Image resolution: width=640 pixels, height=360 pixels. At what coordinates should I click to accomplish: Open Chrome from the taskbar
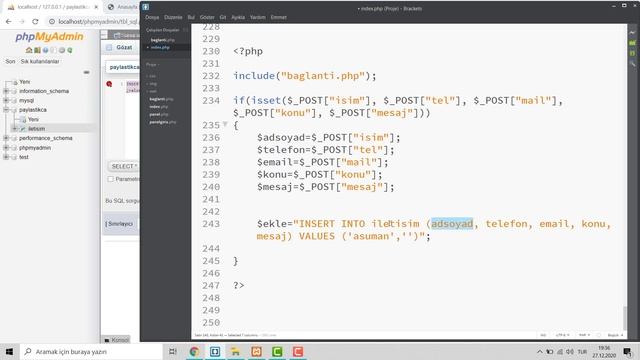point(194,351)
